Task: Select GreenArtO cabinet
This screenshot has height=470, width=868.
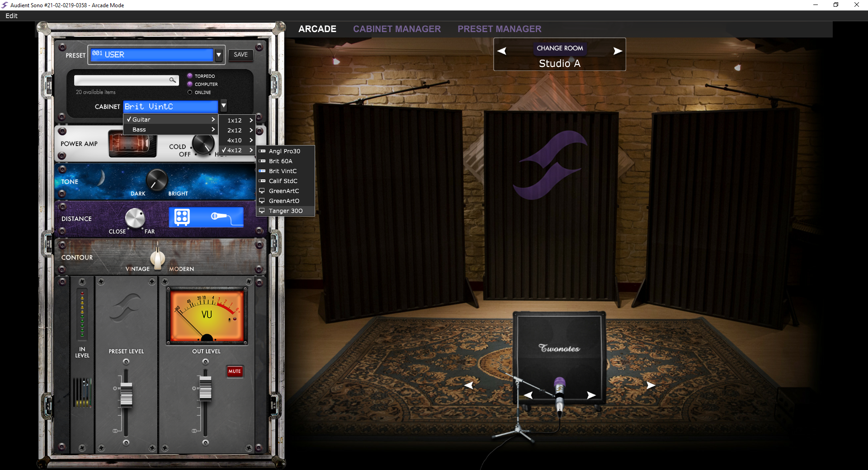Action: pos(286,201)
